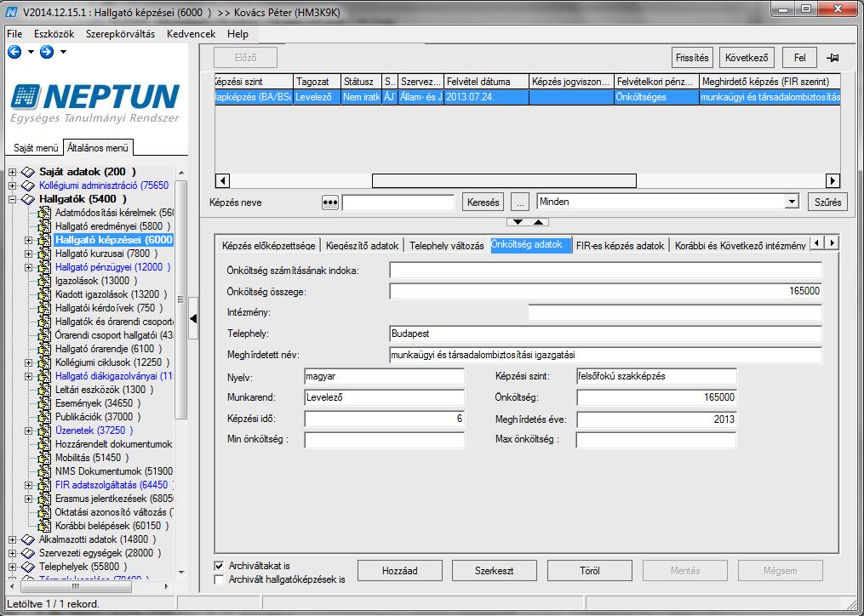Image resolution: width=864 pixels, height=616 pixels.
Task: Expand the Hallgató kurzusai node
Action: (29, 254)
